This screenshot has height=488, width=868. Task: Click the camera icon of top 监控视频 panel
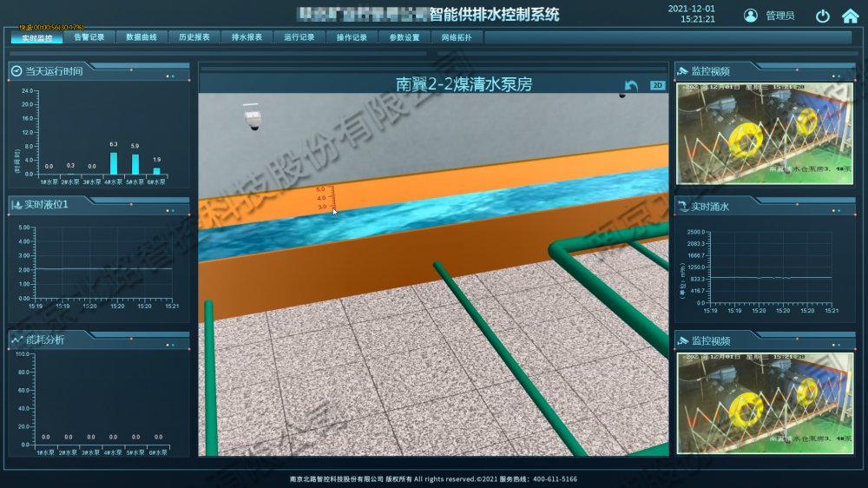tap(683, 71)
